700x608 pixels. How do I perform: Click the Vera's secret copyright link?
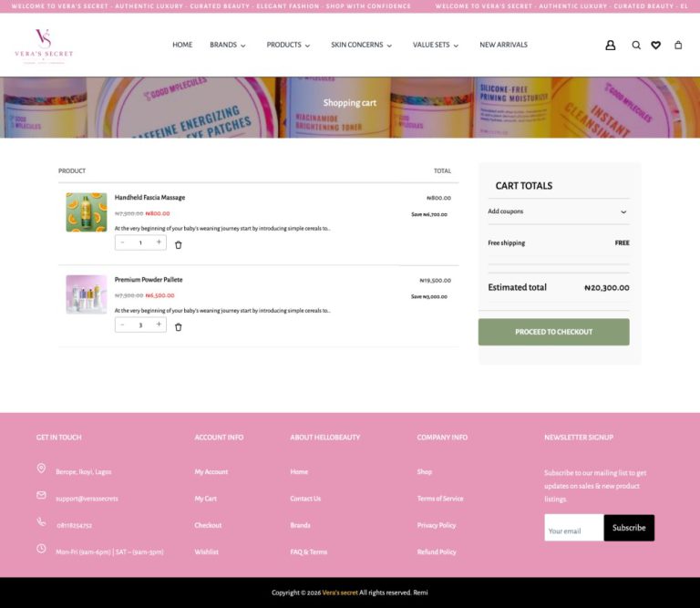pos(340,593)
